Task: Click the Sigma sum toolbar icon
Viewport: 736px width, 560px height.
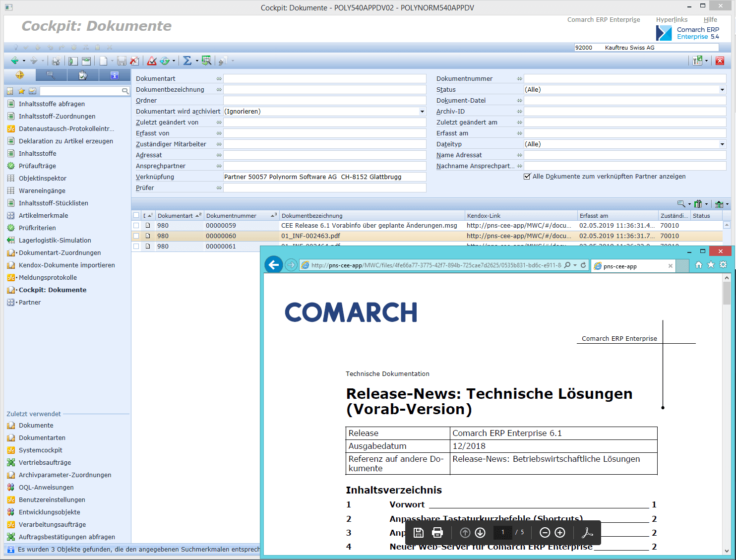Action: pyautogui.click(x=187, y=61)
